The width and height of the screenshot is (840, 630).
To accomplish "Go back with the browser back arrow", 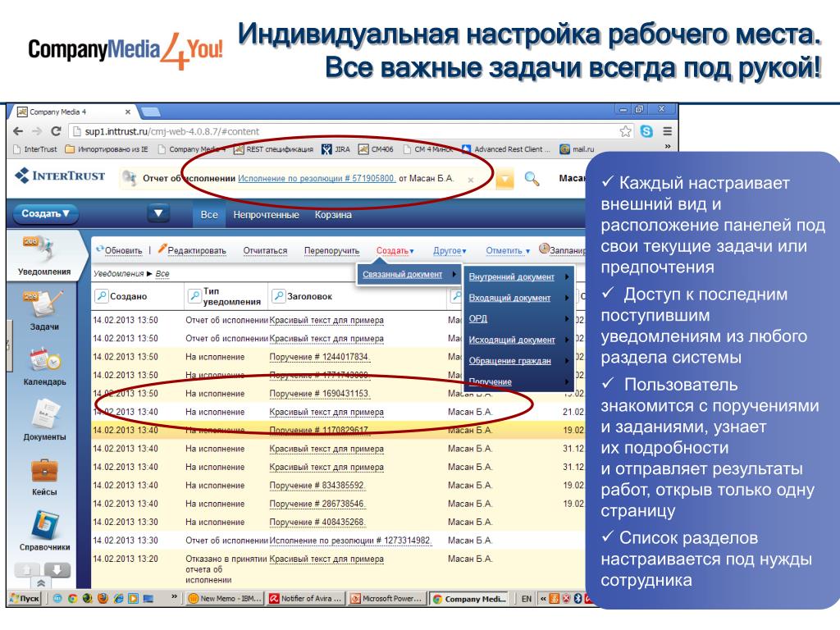I will coord(18,131).
